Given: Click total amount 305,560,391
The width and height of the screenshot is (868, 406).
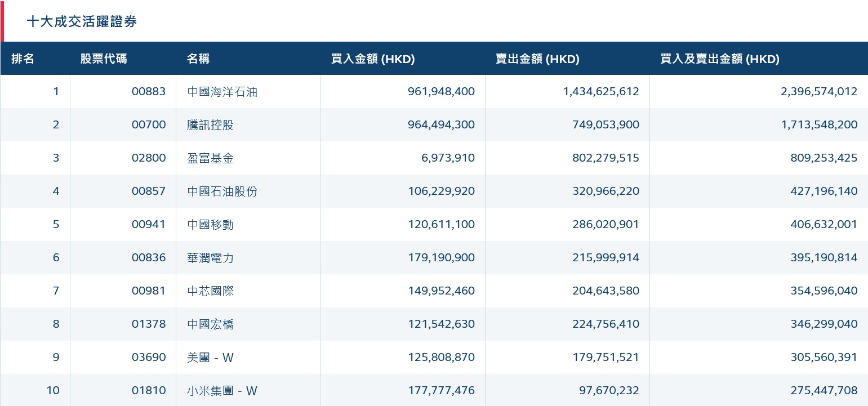Looking at the screenshot, I should coord(824,357).
